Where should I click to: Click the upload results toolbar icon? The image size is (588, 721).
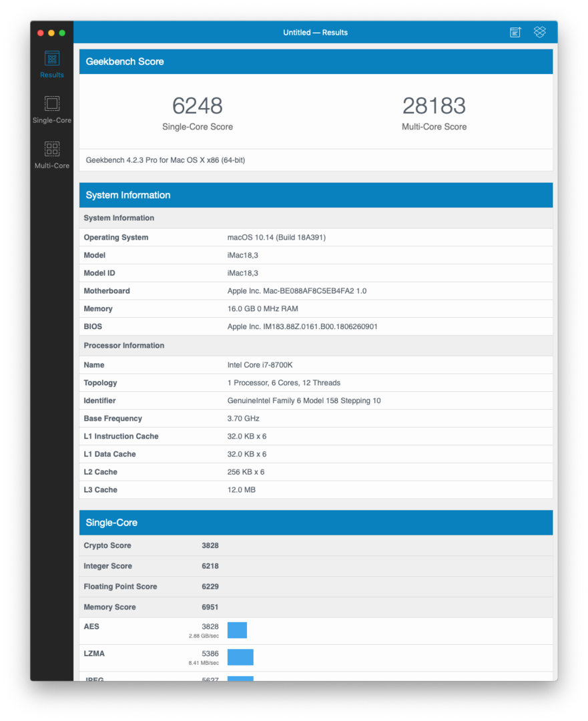point(515,32)
